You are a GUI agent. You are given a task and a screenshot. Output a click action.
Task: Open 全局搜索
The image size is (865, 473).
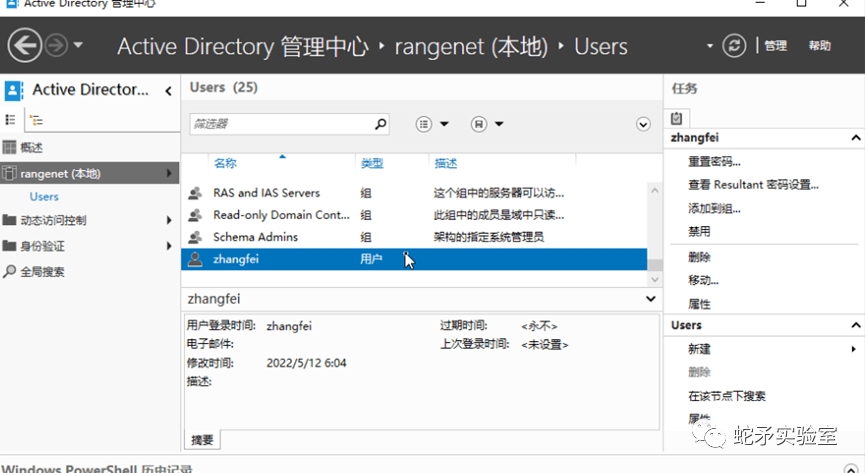[x=42, y=272]
